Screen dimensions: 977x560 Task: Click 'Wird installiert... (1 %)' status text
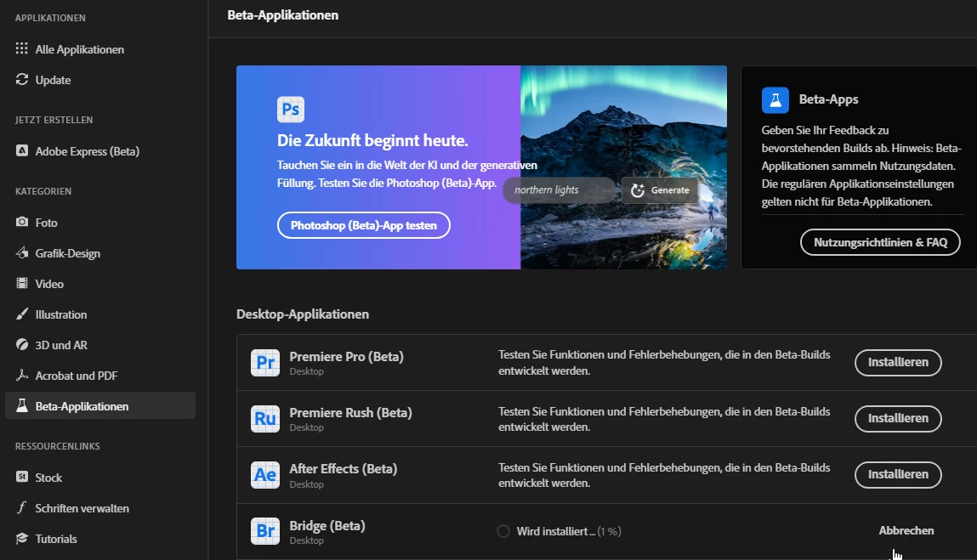click(569, 531)
